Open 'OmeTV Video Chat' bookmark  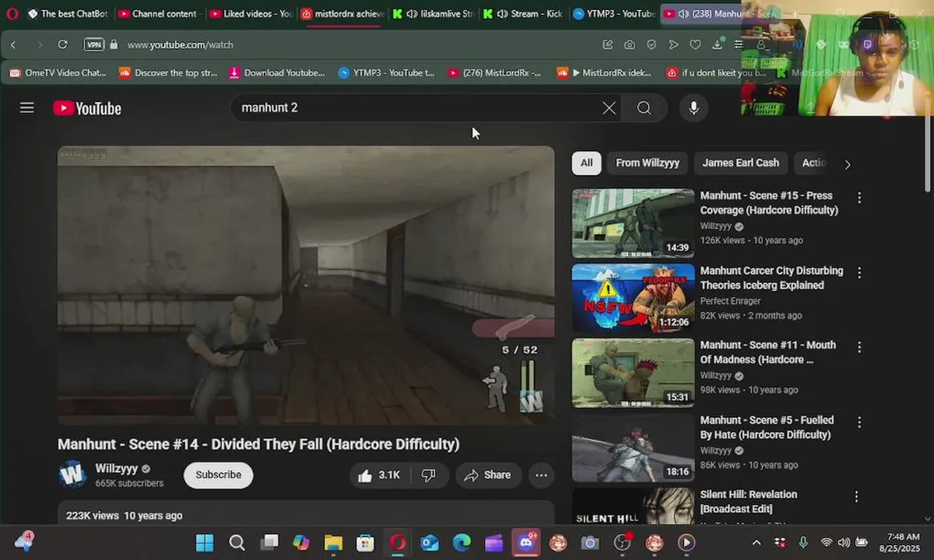(58, 72)
